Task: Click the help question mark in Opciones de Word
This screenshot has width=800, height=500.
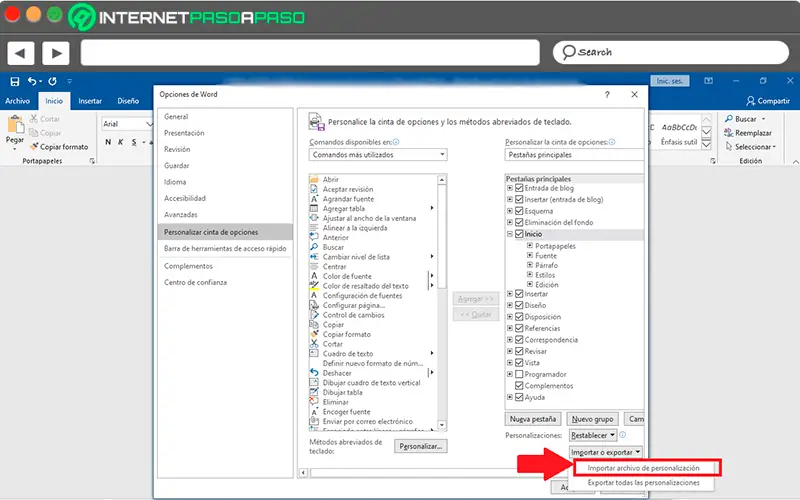Action: pyautogui.click(x=607, y=94)
